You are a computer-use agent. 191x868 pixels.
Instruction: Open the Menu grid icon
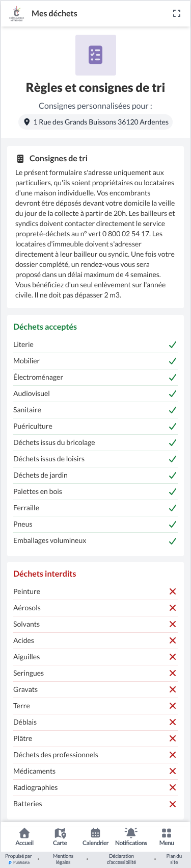click(x=167, y=833)
